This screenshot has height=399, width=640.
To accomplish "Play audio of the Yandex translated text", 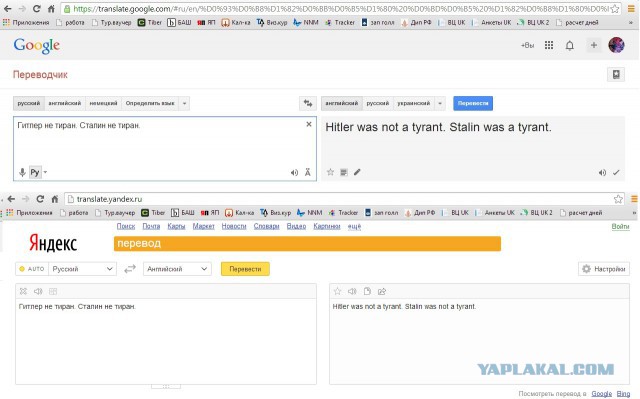I will tap(352, 291).
